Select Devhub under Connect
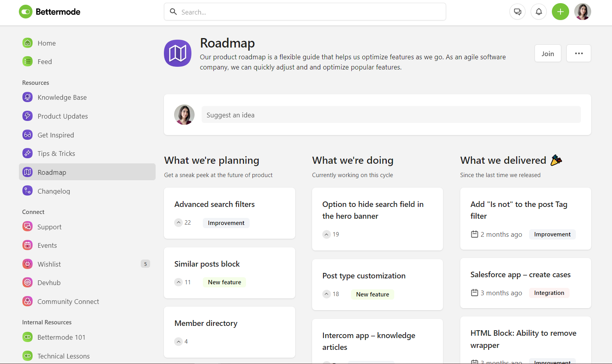612x364 pixels. 49,282
